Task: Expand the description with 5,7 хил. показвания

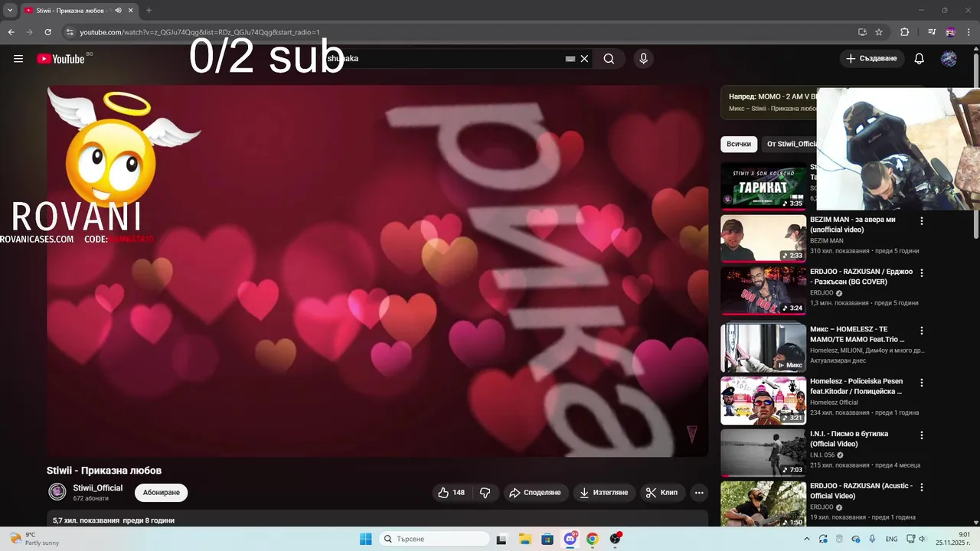Action: pos(377,520)
